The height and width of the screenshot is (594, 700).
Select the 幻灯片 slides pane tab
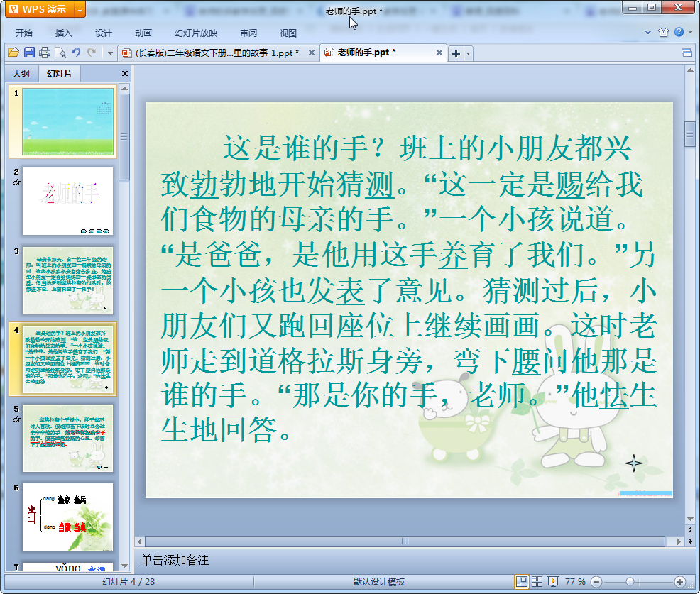coord(60,74)
